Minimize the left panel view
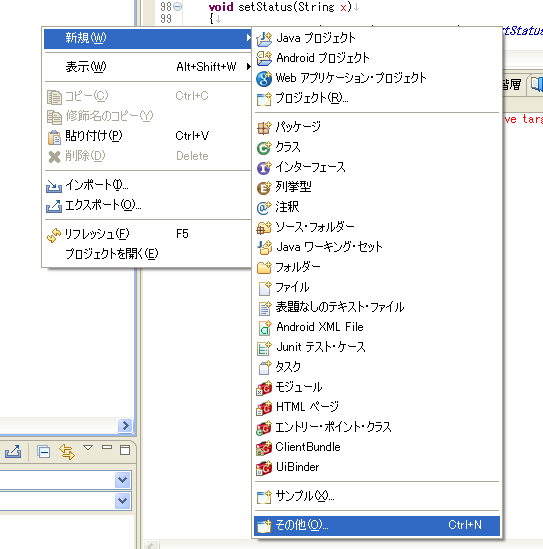The image size is (543, 549). point(107,447)
